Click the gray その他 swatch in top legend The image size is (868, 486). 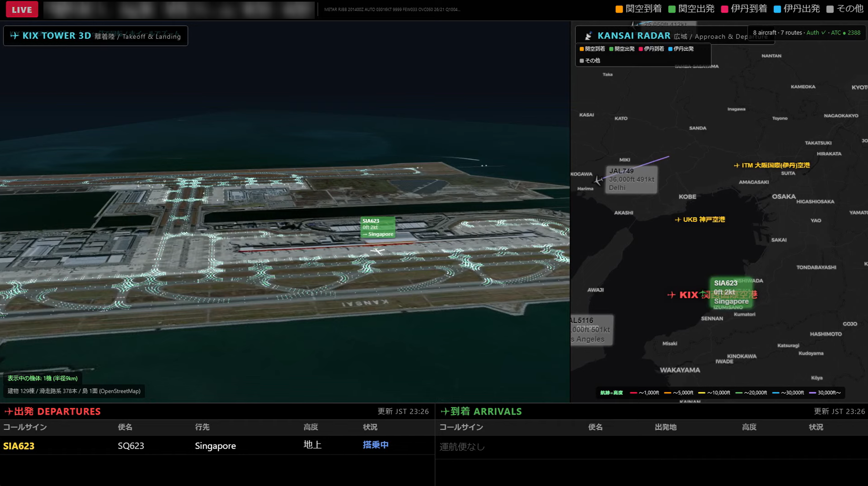(830, 9)
